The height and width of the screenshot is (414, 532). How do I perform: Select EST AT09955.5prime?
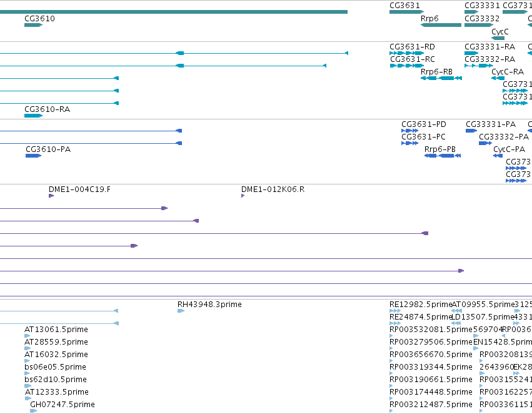coord(483,305)
